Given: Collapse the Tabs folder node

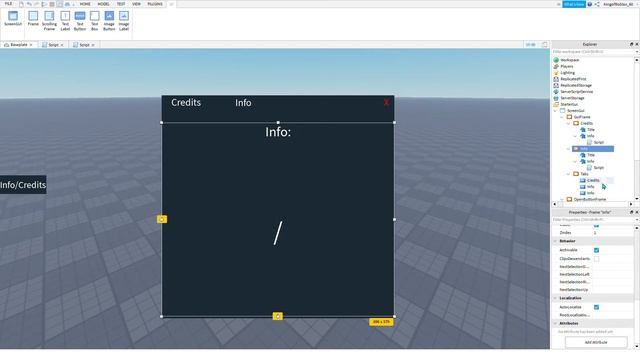Looking at the screenshot, I should click(x=568, y=174).
